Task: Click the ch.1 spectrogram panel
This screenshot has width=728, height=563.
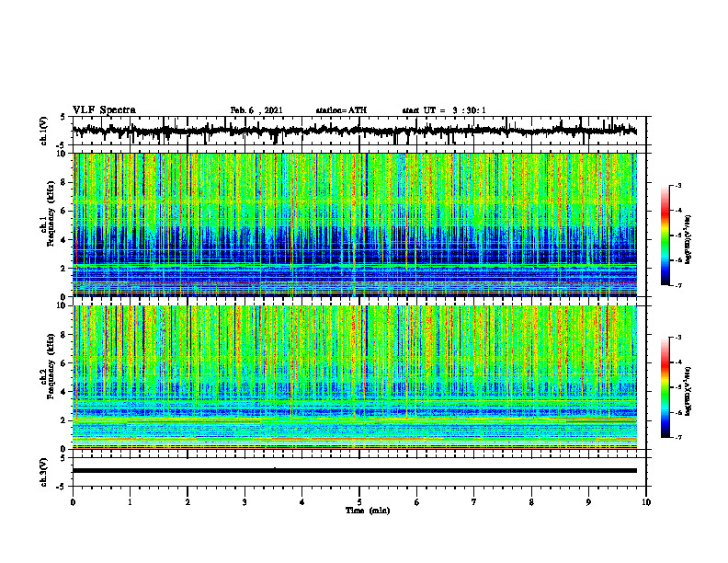Action: pyautogui.click(x=359, y=224)
